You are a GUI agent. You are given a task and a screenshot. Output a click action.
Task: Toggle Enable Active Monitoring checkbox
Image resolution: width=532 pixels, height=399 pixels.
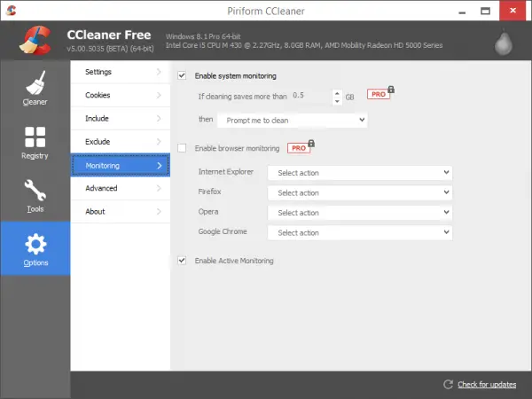click(182, 260)
